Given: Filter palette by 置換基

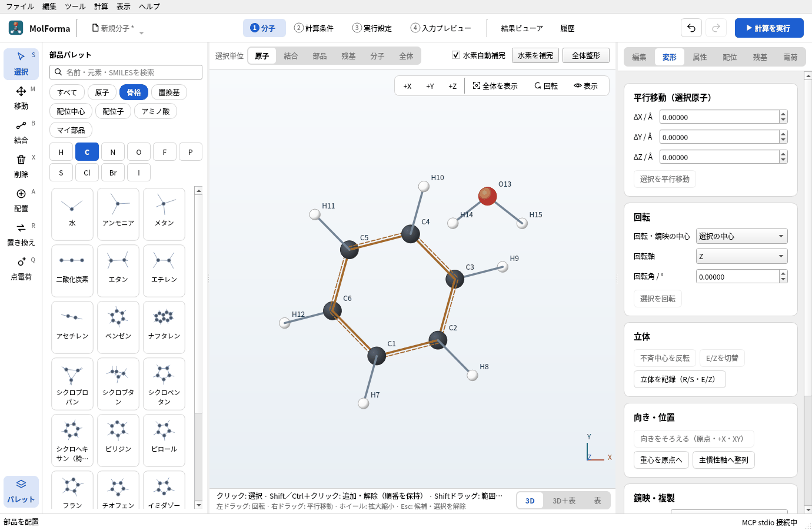Looking at the screenshot, I should [x=169, y=92].
